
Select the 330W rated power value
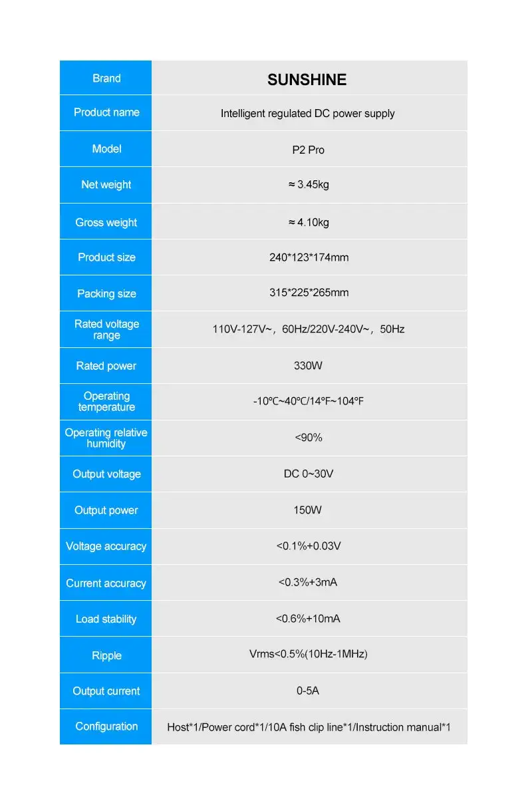[x=308, y=366]
